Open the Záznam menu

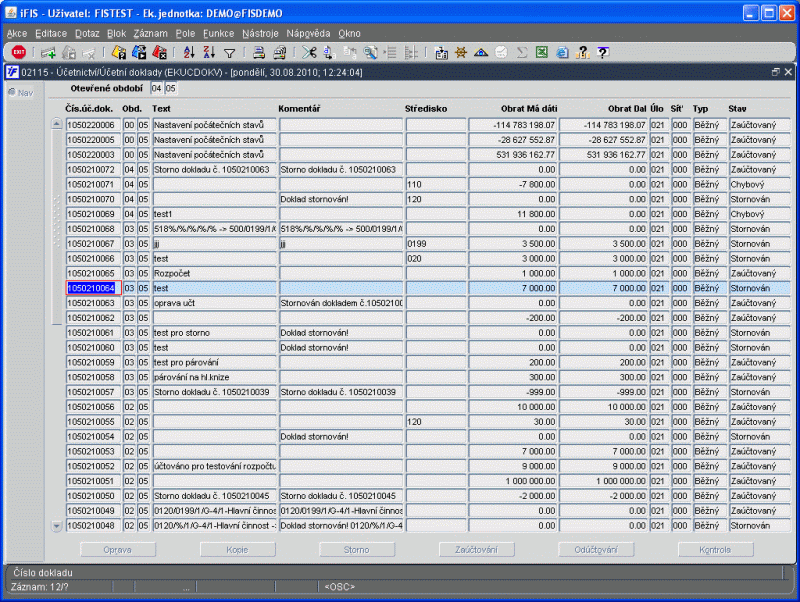click(x=151, y=34)
